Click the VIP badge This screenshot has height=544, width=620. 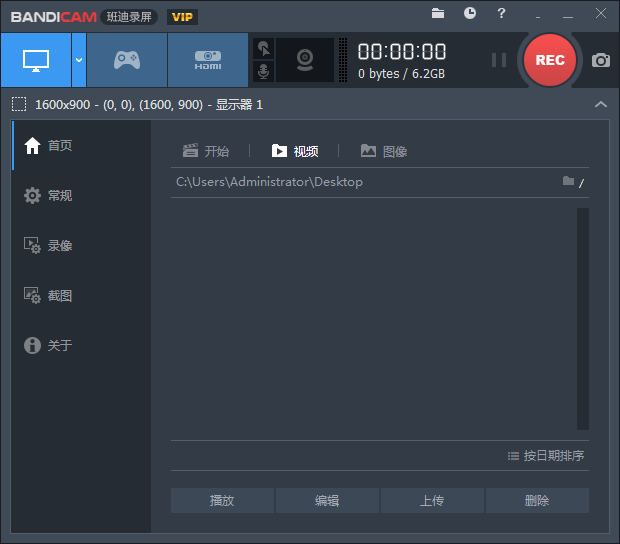pos(182,17)
